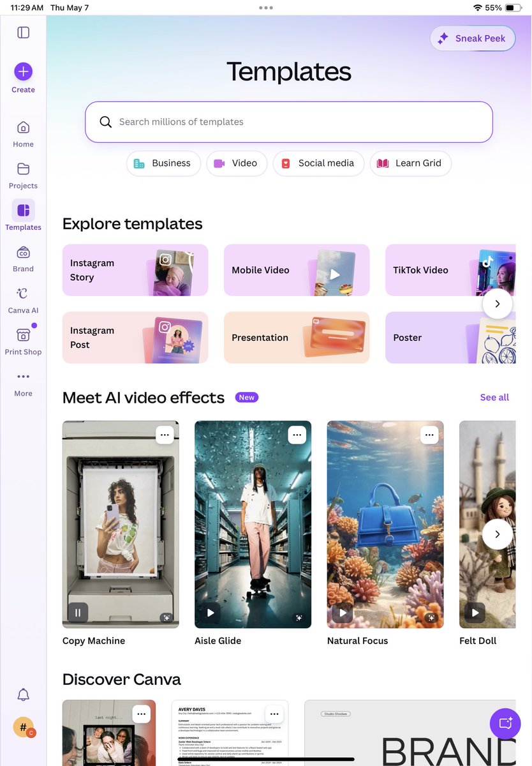This screenshot has height=766, width=532.
Task: Click the search templates field
Action: (289, 122)
